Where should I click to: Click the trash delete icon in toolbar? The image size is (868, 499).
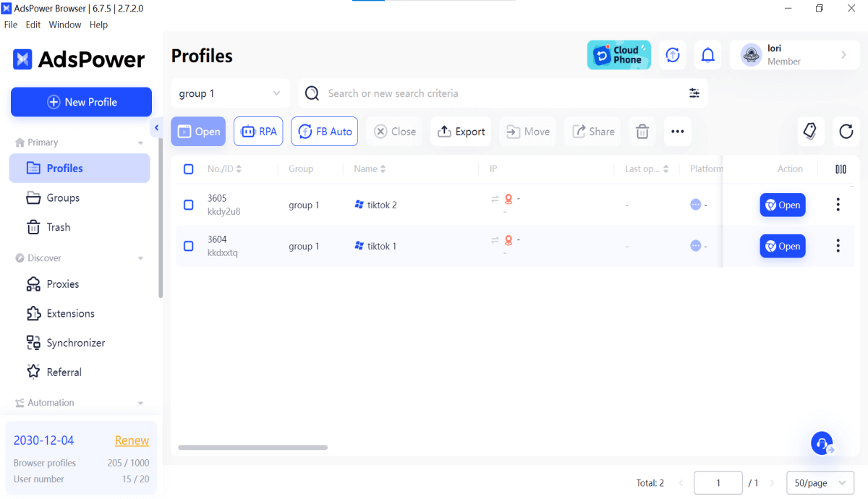642,132
